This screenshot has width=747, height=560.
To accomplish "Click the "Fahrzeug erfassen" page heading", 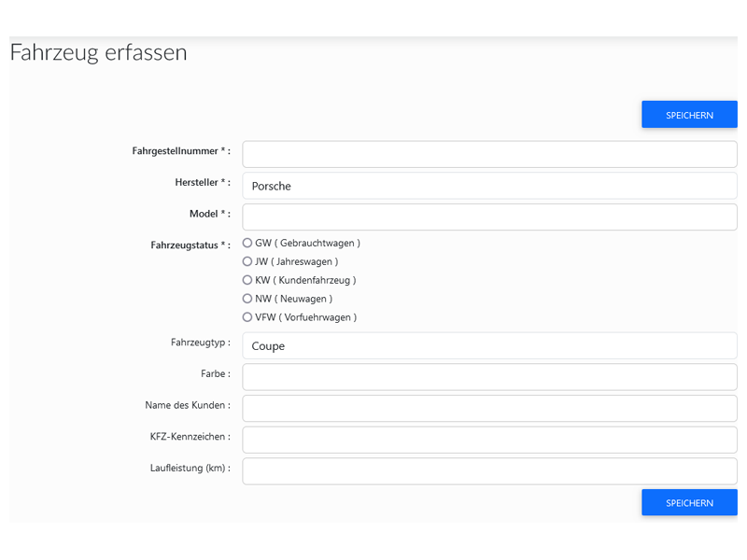I will tap(98, 53).
